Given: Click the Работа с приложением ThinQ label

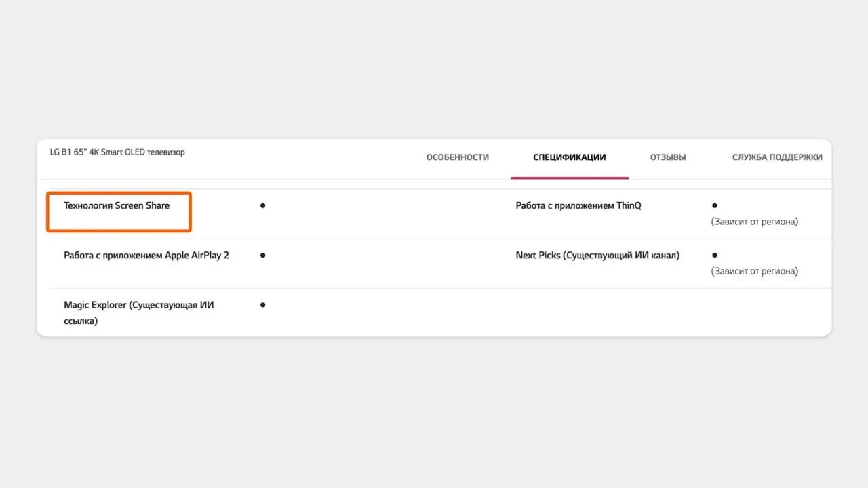Looking at the screenshot, I should [x=578, y=205].
